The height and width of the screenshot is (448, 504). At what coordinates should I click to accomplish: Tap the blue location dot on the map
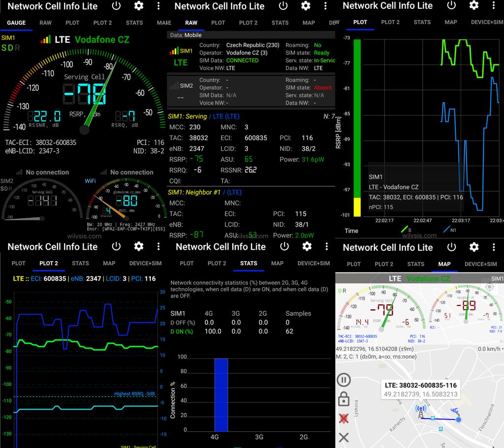(458, 419)
